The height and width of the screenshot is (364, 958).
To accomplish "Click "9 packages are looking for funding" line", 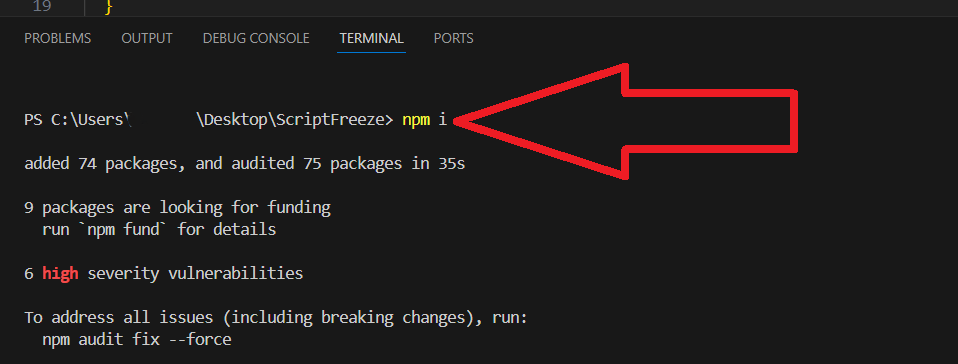I will (x=177, y=208).
